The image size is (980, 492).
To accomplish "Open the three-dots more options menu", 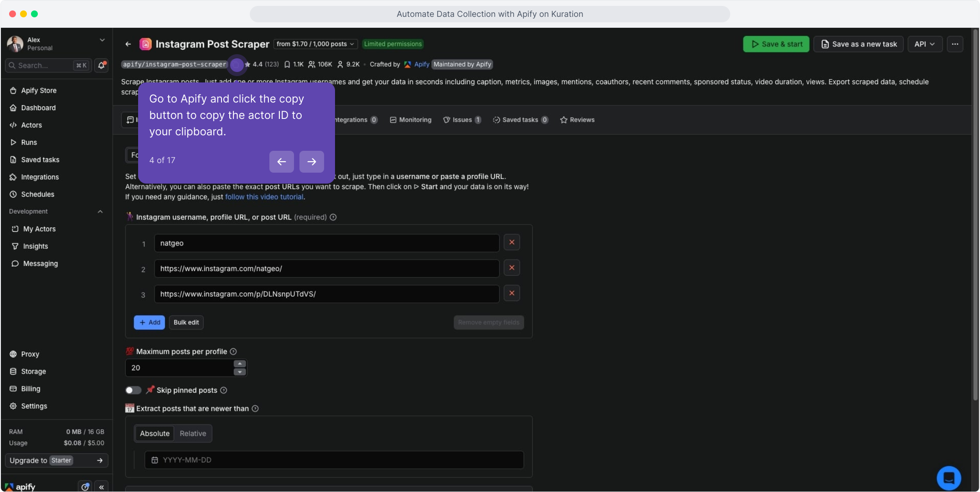I will pos(955,44).
